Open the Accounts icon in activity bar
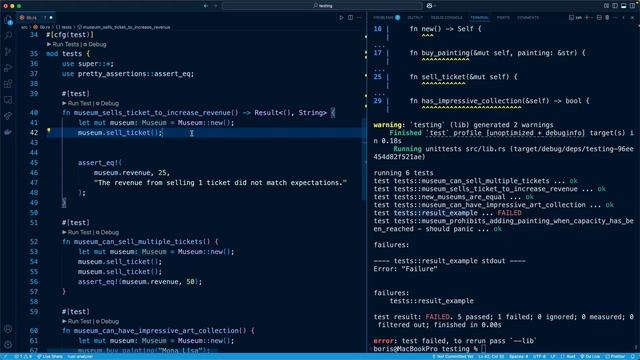The image size is (640, 360). coord(8,329)
